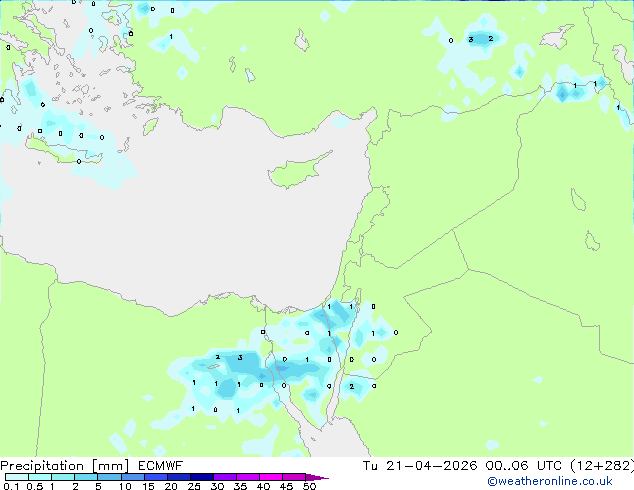The image size is (634, 490).
Task: Click the legend label '50'
Action: point(309,486)
